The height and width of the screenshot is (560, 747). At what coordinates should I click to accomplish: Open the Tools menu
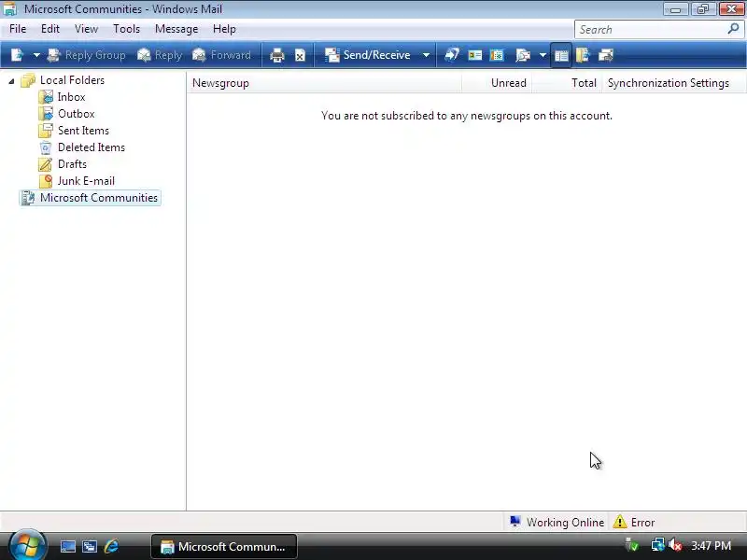point(126,29)
